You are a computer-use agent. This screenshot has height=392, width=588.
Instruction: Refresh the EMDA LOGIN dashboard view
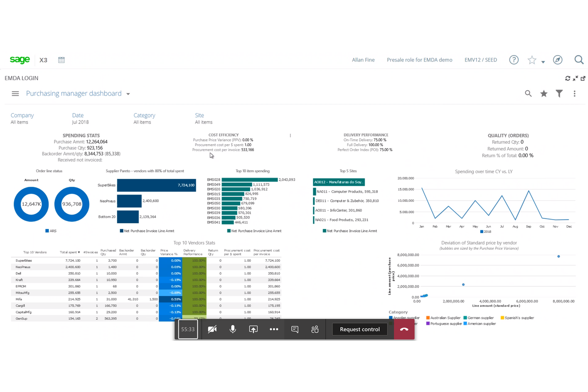pyautogui.click(x=568, y=78)
